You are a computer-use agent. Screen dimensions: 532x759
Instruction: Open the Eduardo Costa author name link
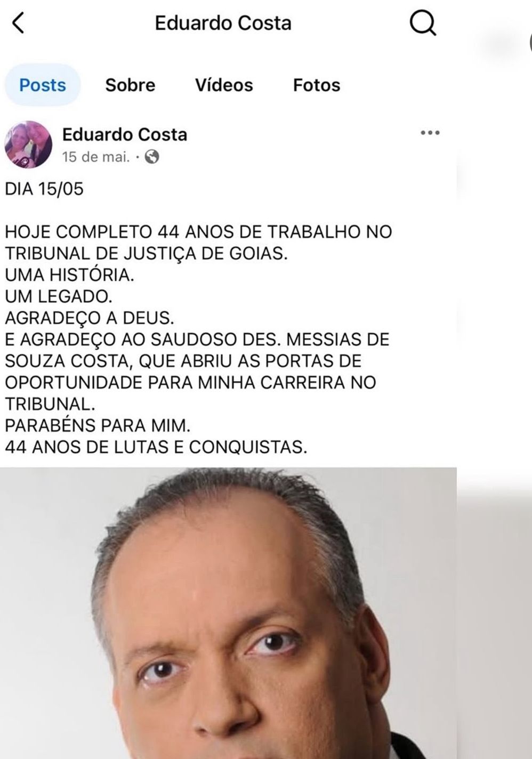(125, 134)
